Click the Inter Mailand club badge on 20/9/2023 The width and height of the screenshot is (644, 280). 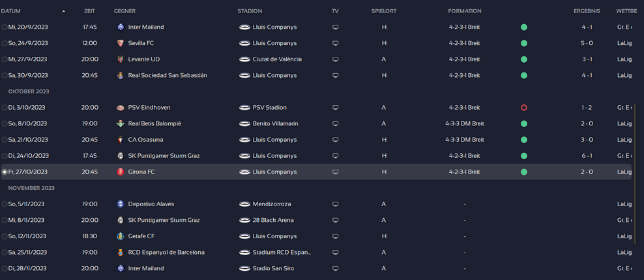119,27
